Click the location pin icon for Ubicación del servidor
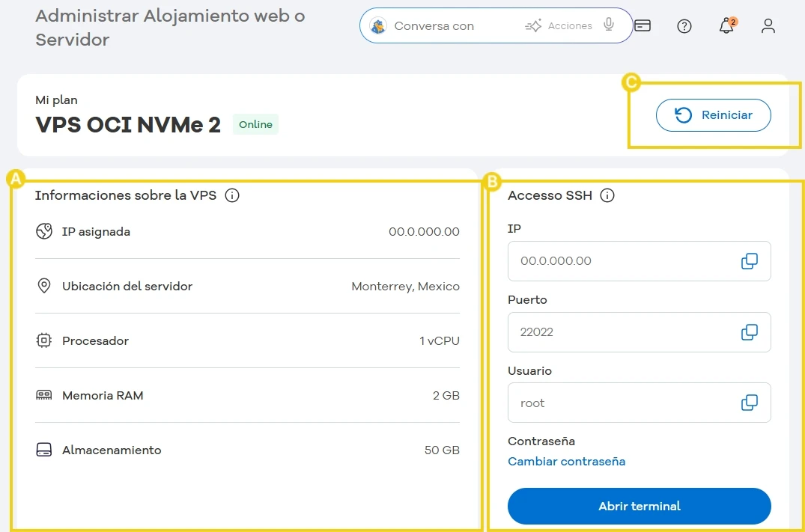 pos(44,286)
